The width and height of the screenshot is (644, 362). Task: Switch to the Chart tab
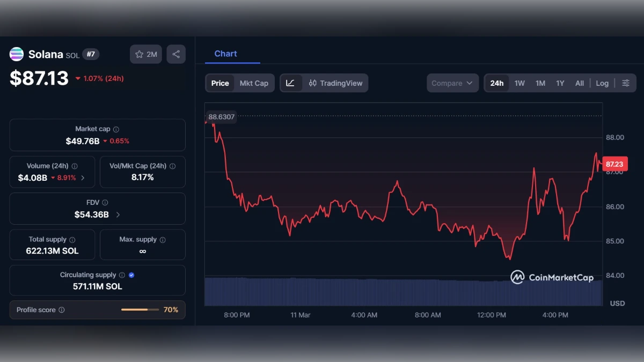point(225,54)
